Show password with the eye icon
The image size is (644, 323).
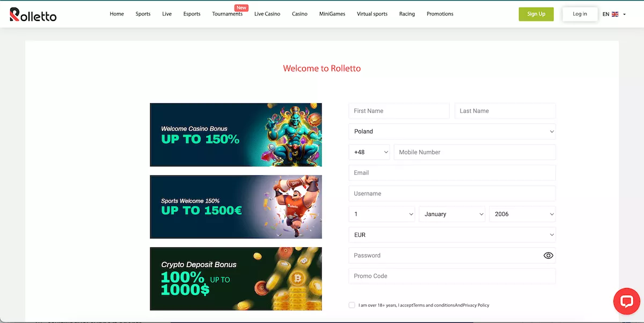coord(548,255)
